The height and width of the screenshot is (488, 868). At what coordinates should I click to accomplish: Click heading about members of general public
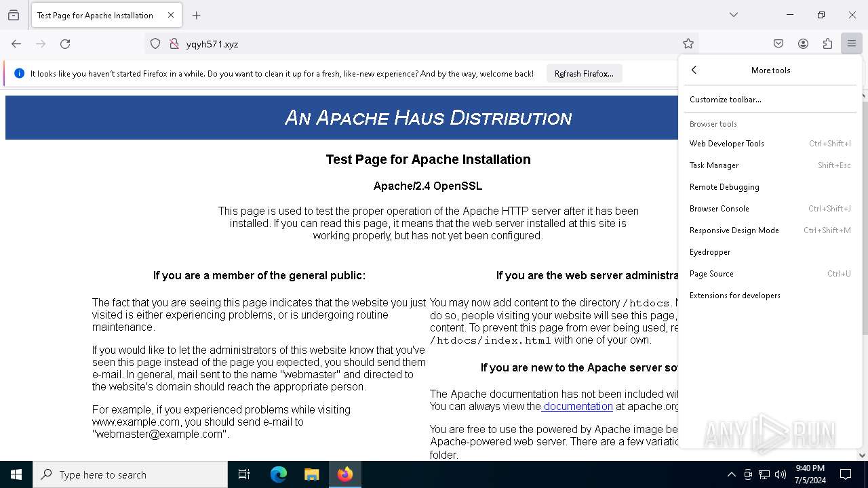(x=259, y=275)
